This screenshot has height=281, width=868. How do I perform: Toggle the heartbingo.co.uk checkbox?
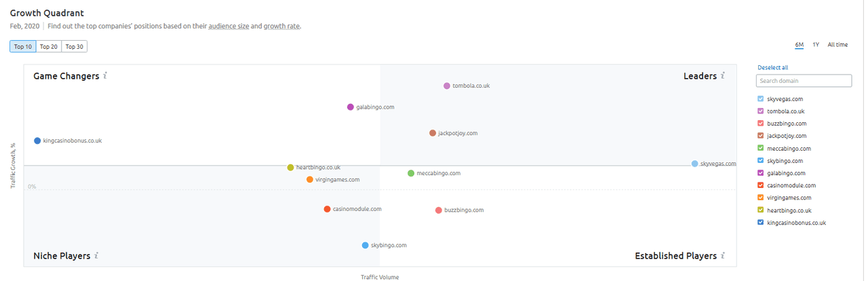[x=760, y=210]
